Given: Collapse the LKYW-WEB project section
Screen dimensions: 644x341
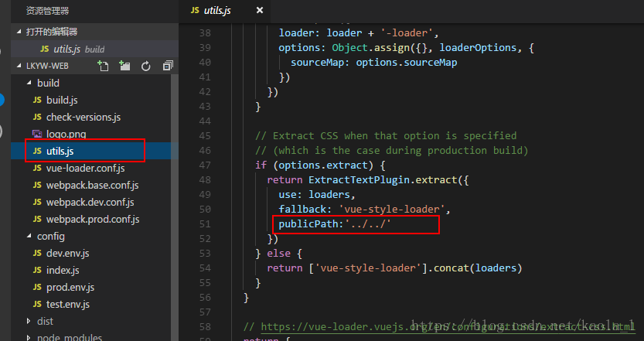Looking at the screenshot, I should 19,66.
